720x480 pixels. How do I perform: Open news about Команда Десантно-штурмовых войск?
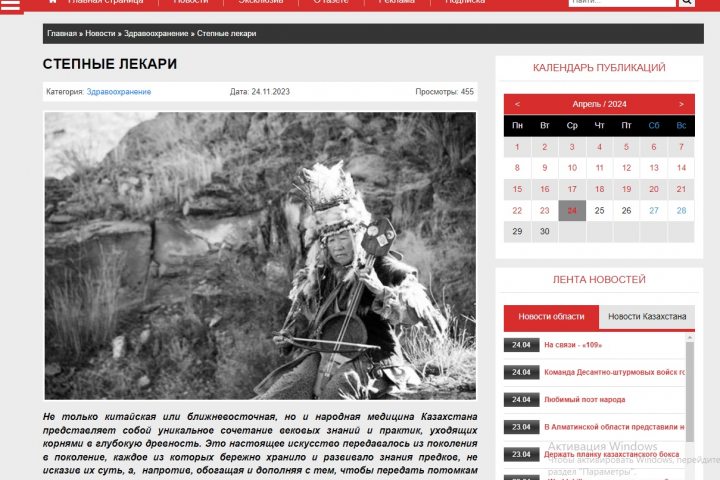coord(614,372)
